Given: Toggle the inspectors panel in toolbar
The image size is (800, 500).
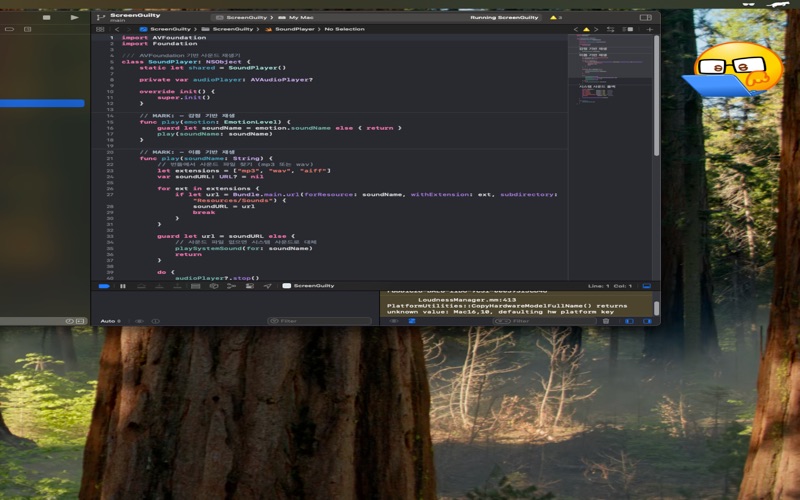Looking at the screenshot, I should [645, 17].
